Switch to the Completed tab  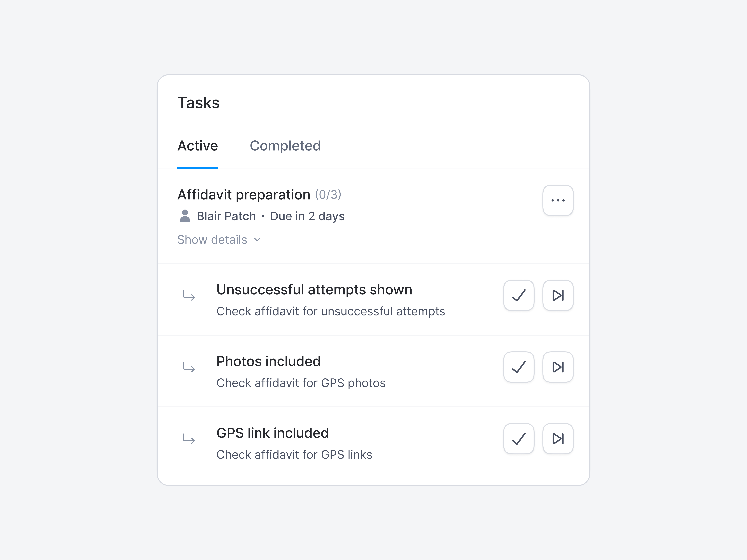click(x=285, y=146)
